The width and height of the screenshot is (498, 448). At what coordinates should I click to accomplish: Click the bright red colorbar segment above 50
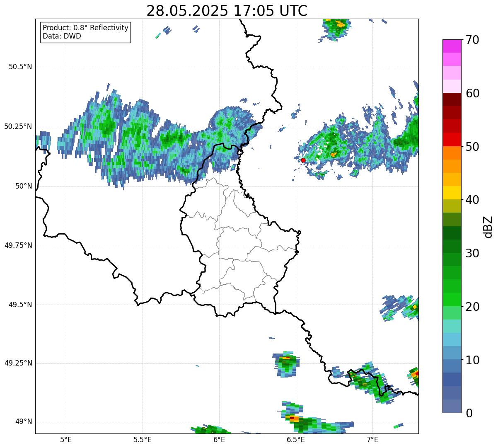pos(452,139)
